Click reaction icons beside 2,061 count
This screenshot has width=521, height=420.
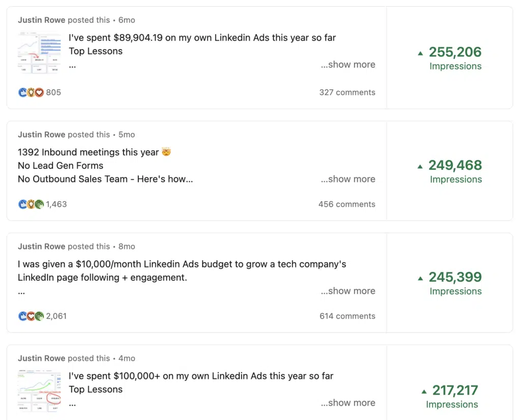[31, 316]
